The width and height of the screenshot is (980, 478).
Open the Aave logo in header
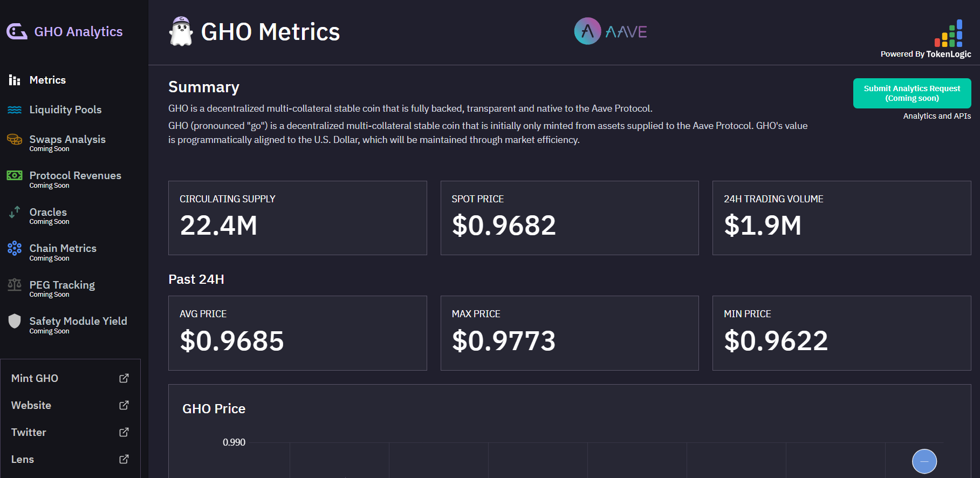611,31
